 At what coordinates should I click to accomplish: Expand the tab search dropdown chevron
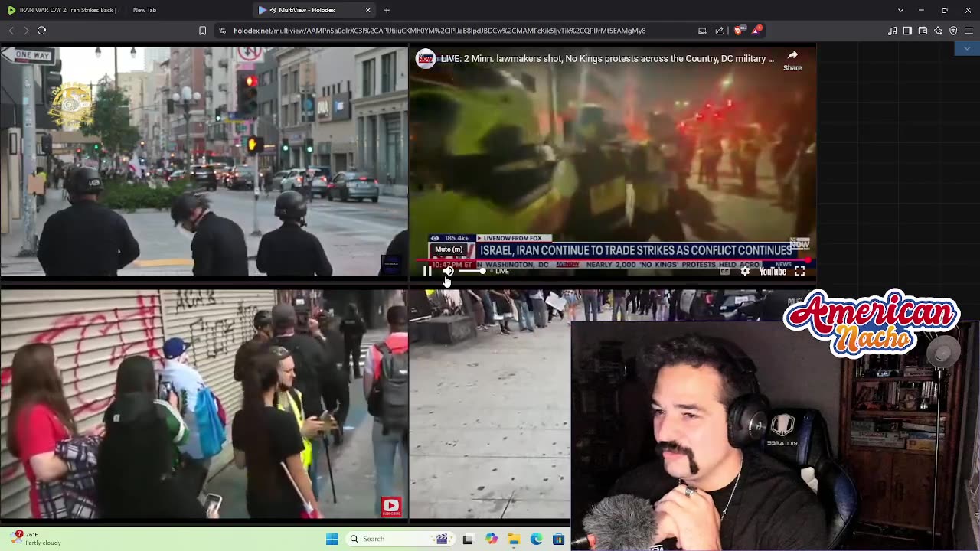[x=900, y=10]
